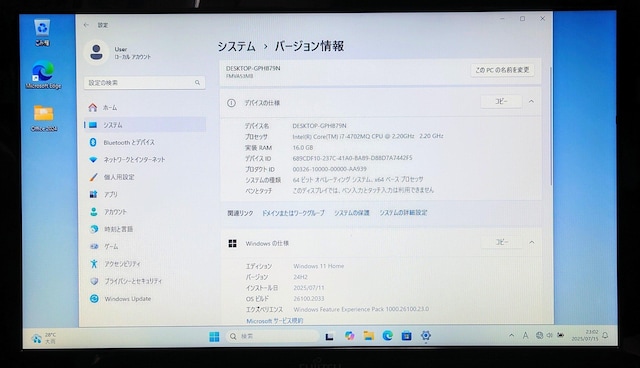
Task: Select システム in the Settings sidebar
Action: coord(145,125)
